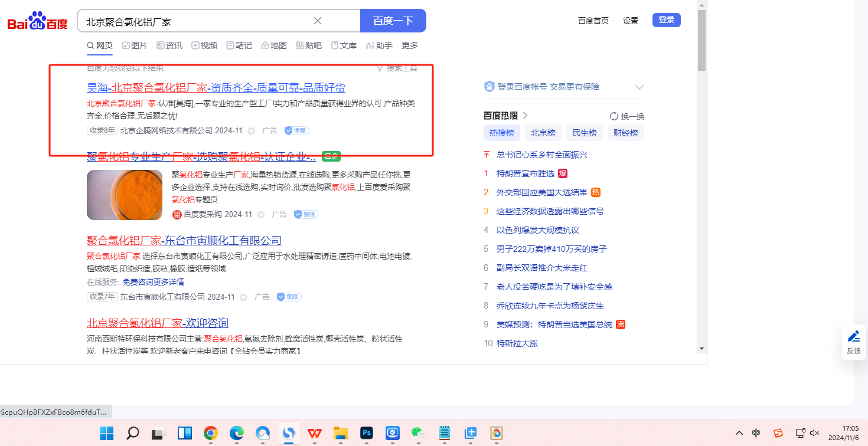Select the 北京榜 hot list tab
The height and width of the screenshot is (446, 868).
click(543, 133)
